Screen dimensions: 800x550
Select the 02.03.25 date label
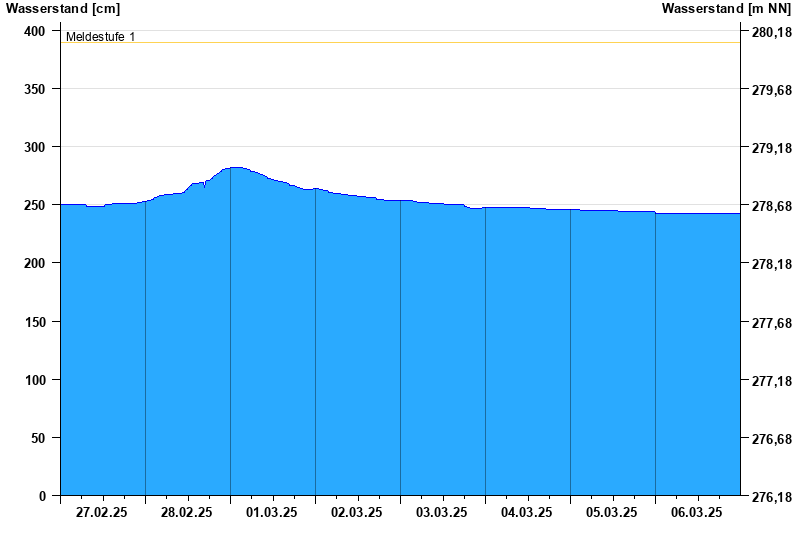tap(357, 513)
